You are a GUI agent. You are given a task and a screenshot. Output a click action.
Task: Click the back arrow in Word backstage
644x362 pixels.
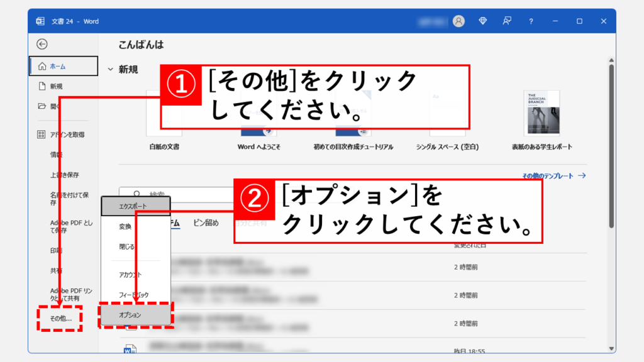click(x=42, y=44)
